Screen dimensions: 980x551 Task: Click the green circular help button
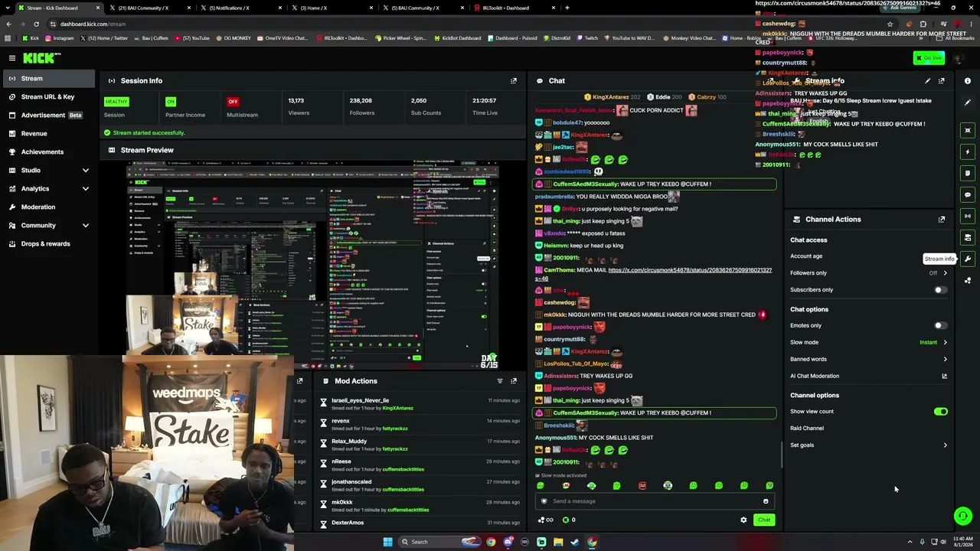pyautogui.click(x=963, y=517)
